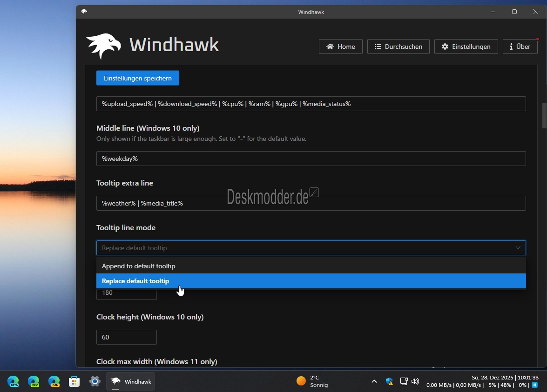The image size is (547, 392).
Task: Collapse the Tooltip line mode dropdown arrow
Action: point(518,248)
